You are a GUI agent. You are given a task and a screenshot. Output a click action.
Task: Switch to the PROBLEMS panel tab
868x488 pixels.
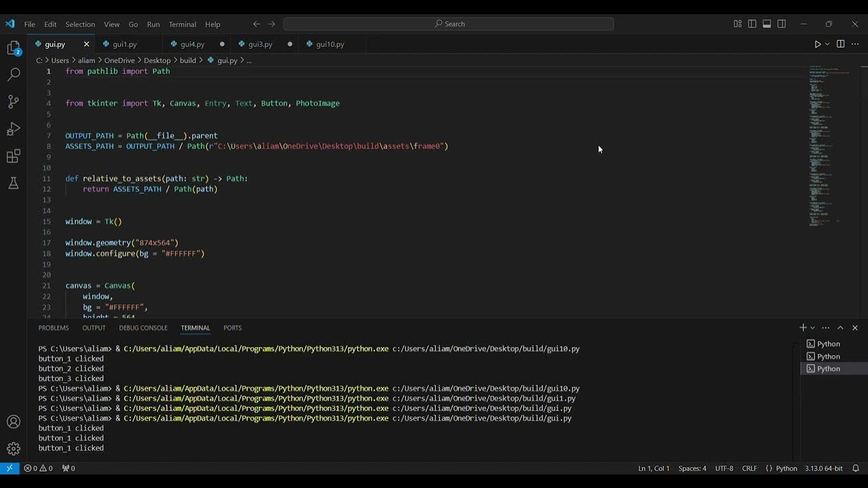[x=54, y=327]
